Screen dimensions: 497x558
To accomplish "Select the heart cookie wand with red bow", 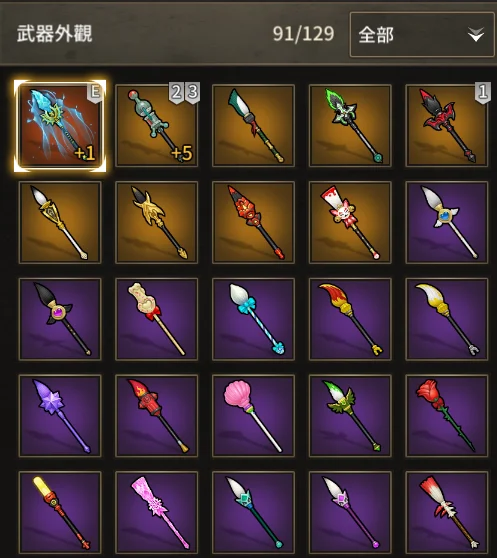I will 157,319.
